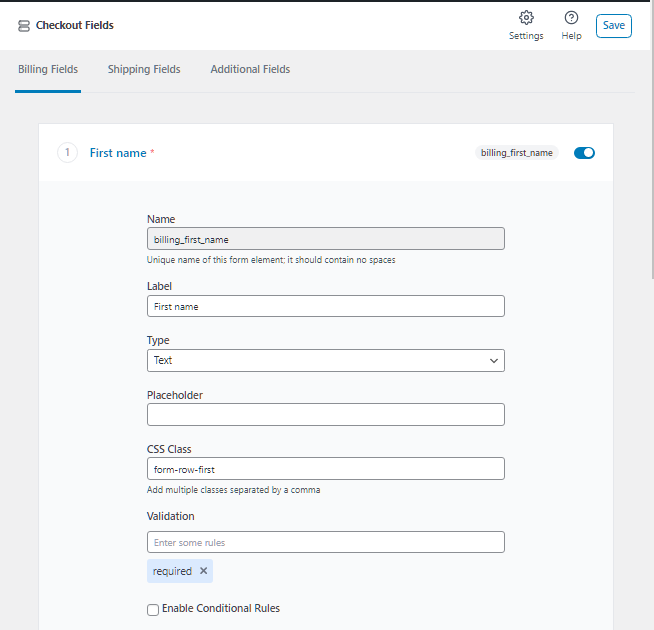Click the Checkout Fields stack icon
The width and height of the screenshot is (654, 630).
pos(24,26)
